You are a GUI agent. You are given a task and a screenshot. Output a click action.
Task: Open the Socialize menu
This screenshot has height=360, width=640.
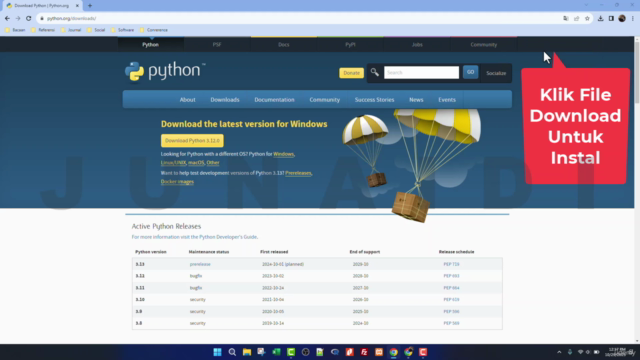click(x=496, y=73)
